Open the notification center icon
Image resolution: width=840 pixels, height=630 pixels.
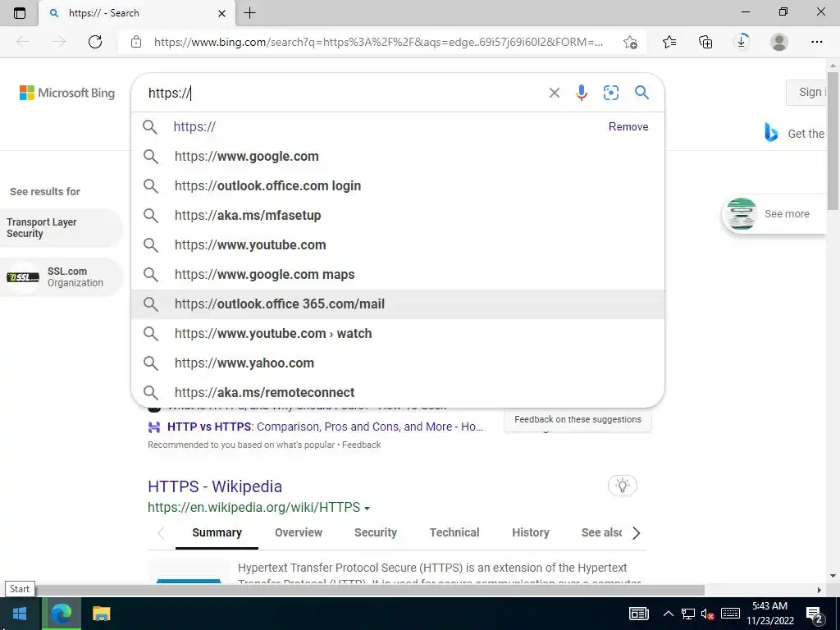point(815,614)
